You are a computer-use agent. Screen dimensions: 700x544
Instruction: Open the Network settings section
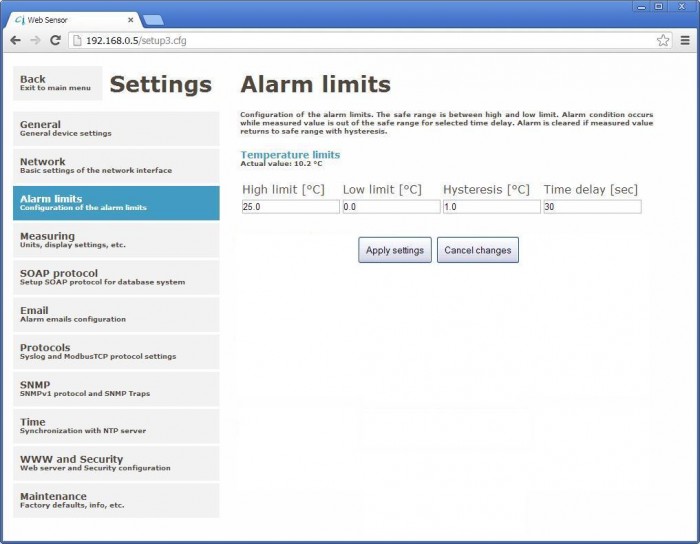[x=116, y=165]
